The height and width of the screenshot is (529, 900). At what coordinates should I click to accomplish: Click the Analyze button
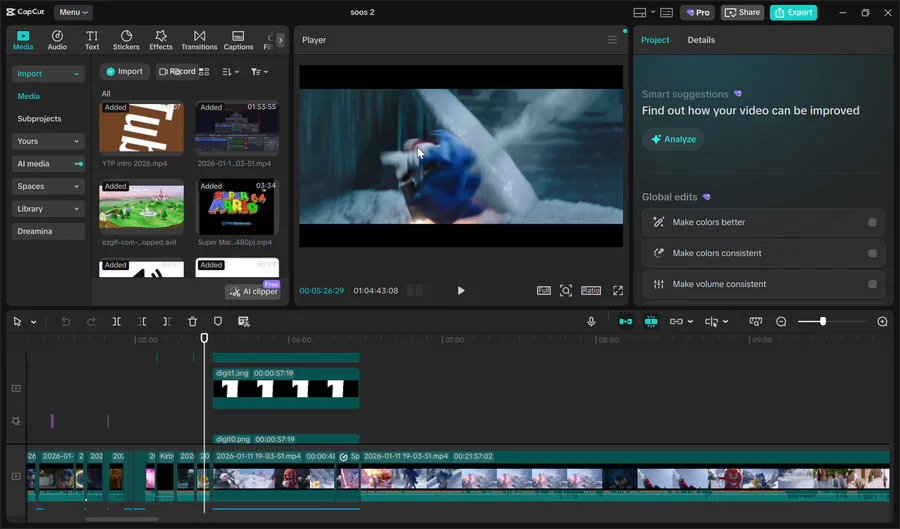[x=673, y=139]
